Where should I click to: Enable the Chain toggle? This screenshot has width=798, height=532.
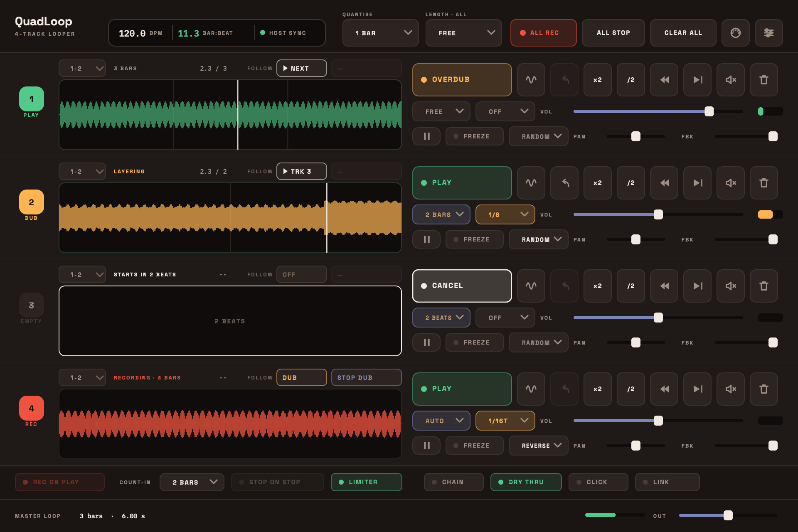point(453,482)
